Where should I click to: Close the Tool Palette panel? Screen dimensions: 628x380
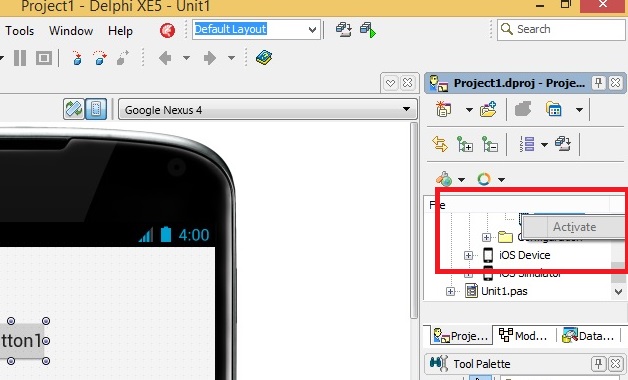615,364
